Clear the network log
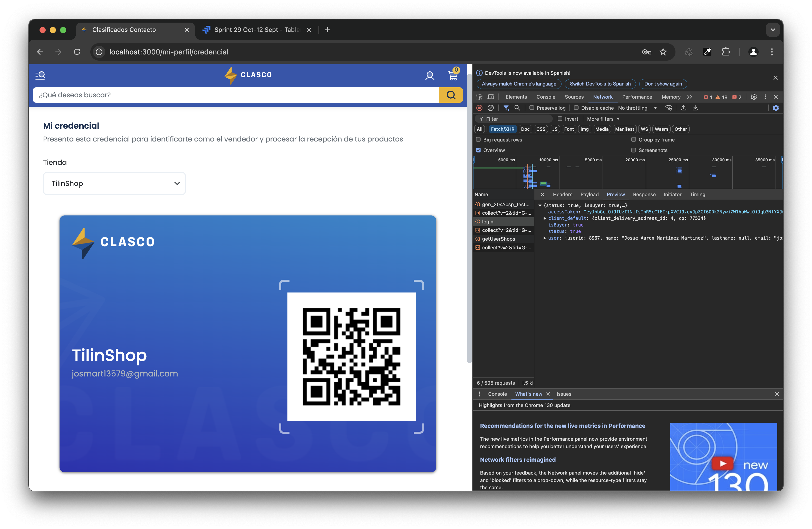This screenshot has height=529, width=812. pyautogui.click(x=491, y=108)
